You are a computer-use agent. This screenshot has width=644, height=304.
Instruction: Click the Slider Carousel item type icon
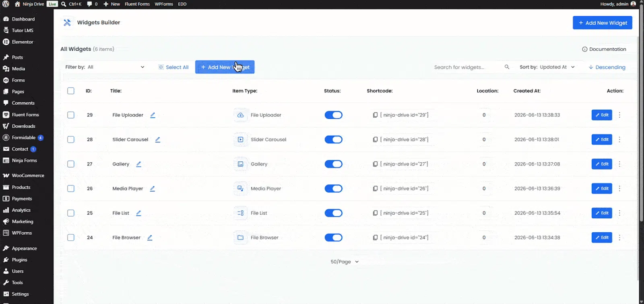click(240, 140)
